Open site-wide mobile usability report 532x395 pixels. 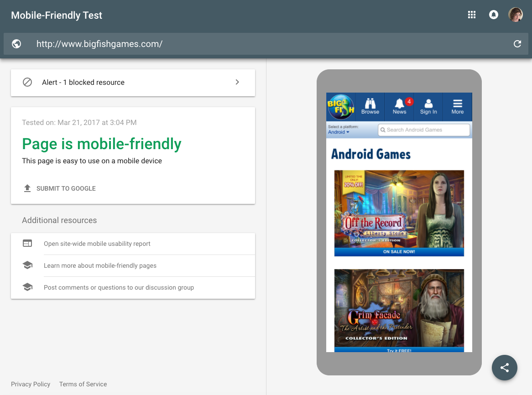pos(97,244)
